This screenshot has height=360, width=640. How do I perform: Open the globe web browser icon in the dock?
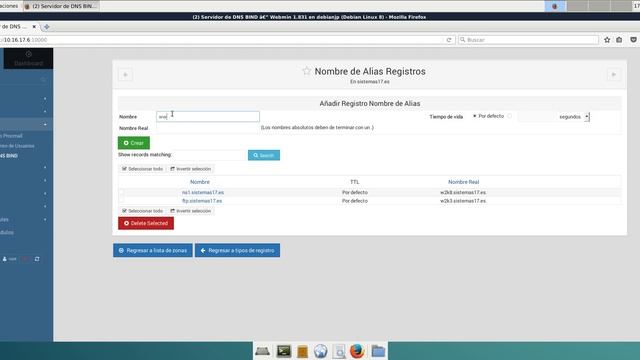click(x=321, y=351)
